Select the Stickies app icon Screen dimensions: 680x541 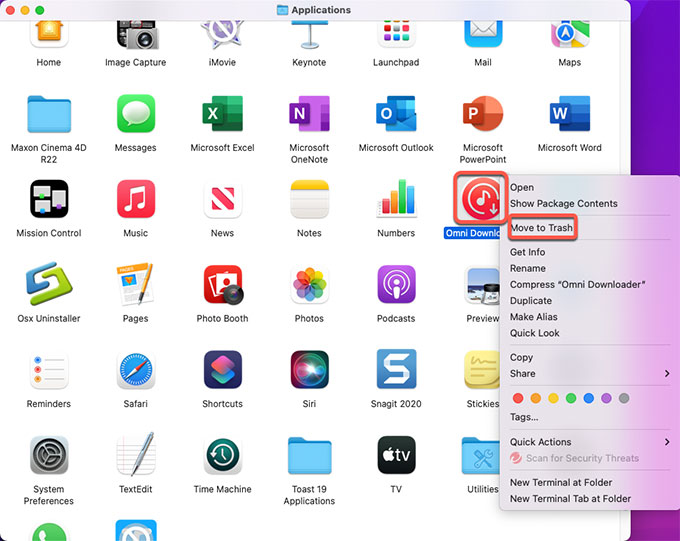coord(482,370)
